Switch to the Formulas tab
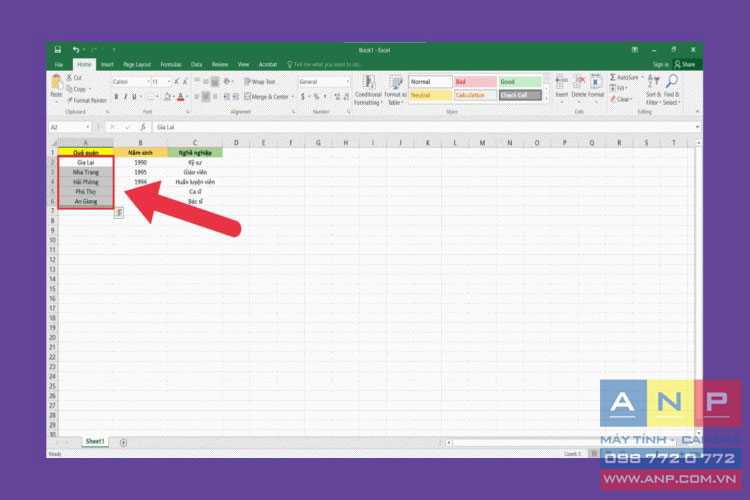 tap(171, 64)
